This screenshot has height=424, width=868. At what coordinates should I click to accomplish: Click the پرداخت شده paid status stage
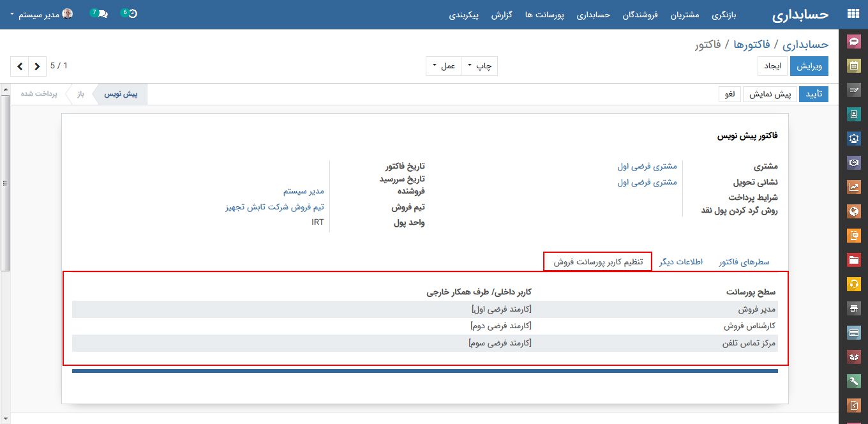[39, 94]
